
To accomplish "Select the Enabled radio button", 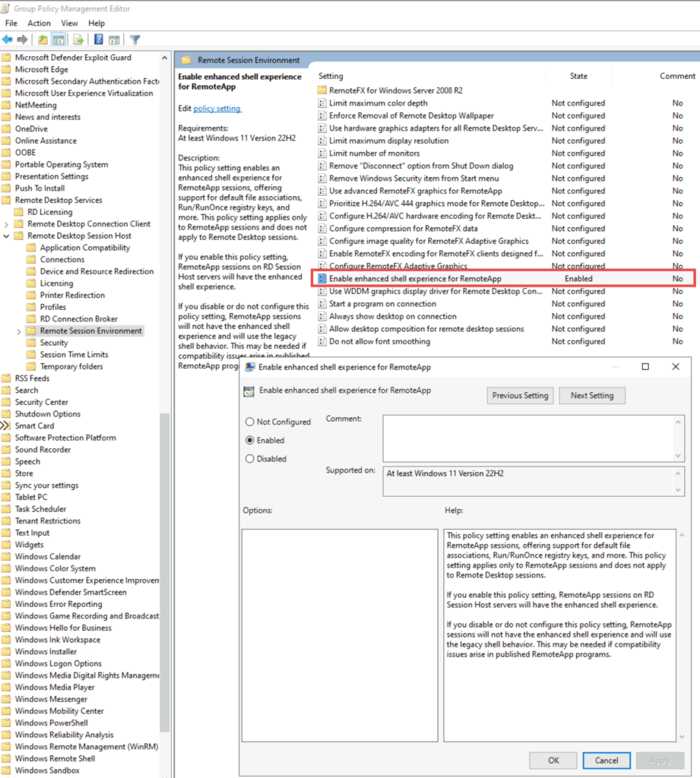I will (250, 440).
